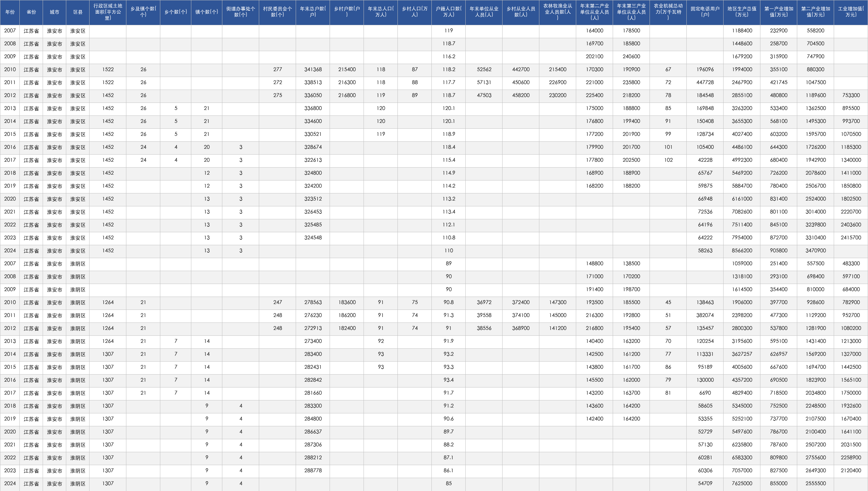Click the 7625000 GDP cell for 淮阴区
This screenshot has height=491, width=868.
pos(742,484)
